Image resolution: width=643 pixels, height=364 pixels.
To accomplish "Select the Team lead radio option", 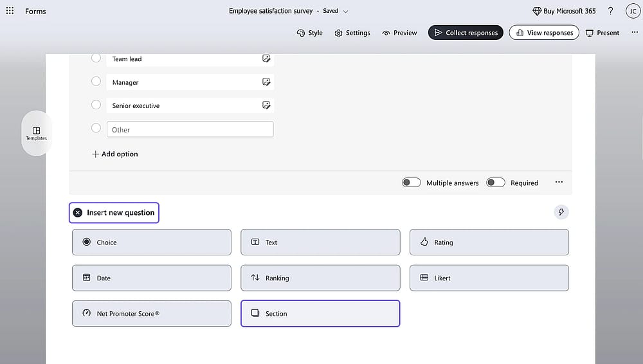I will [x=96, y=58].
